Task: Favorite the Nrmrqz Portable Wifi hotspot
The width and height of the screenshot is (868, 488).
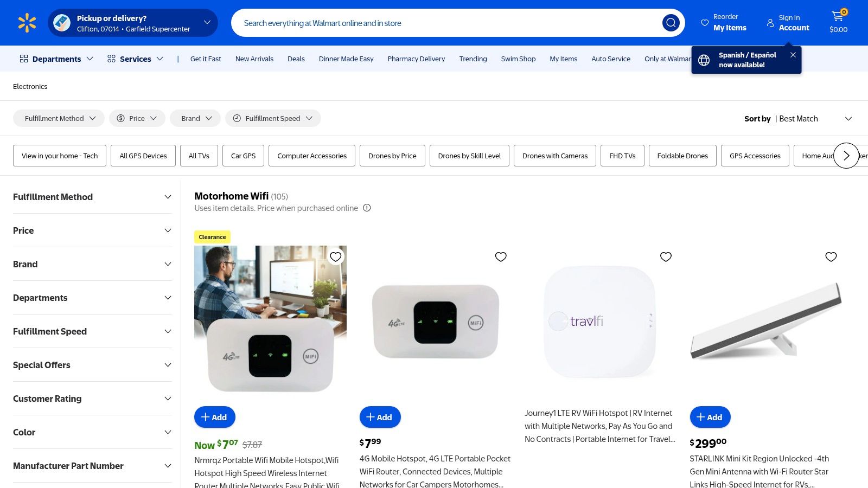Action: tap(336, 256)
